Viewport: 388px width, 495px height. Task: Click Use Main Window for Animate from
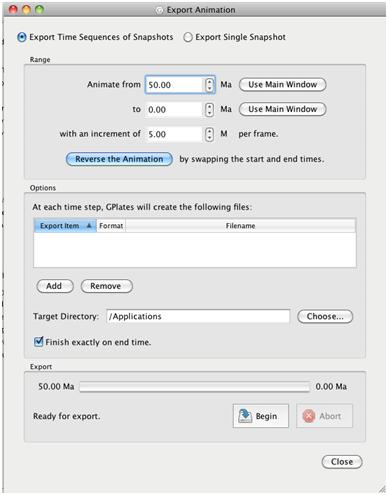click(x=282, y=85)
